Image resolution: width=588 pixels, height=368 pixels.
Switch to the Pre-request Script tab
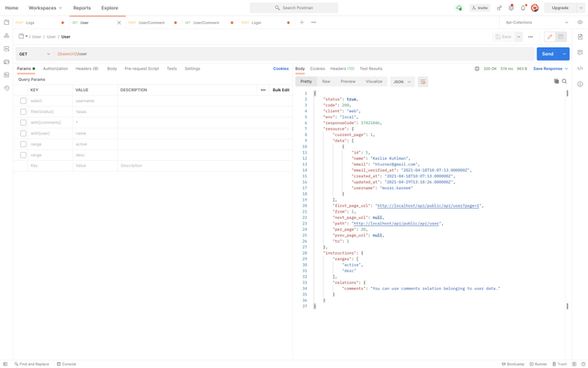pyautogui.click(x=141, y=69)
